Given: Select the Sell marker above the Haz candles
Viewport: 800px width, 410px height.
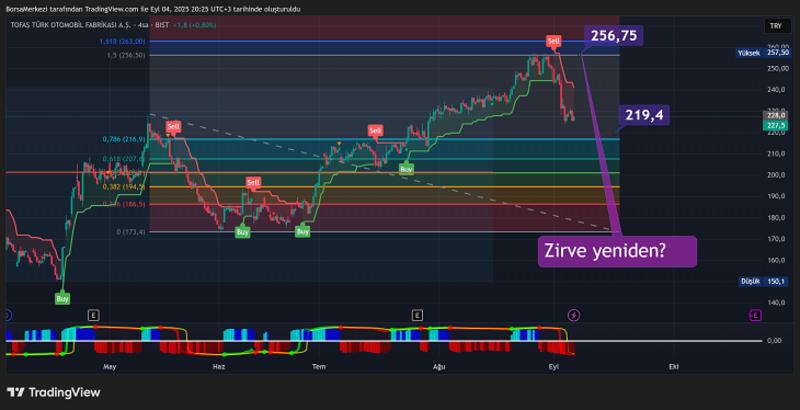Looking at the screenshot, I should click(x=253, y=182).
